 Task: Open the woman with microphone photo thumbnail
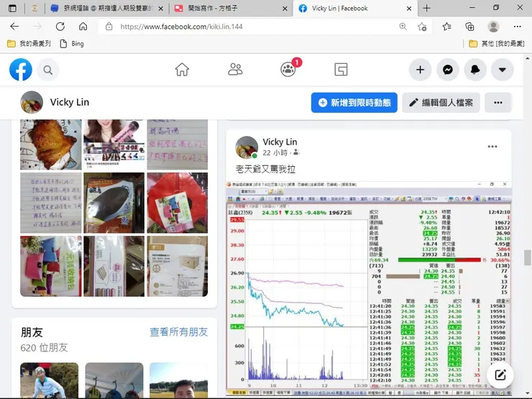[114, 145]
